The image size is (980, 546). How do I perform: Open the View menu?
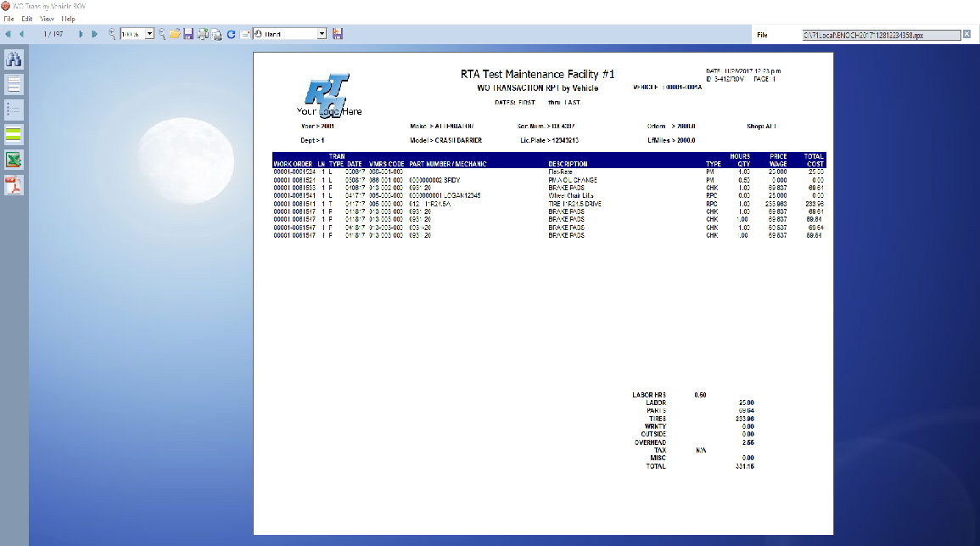coord(48,18)
